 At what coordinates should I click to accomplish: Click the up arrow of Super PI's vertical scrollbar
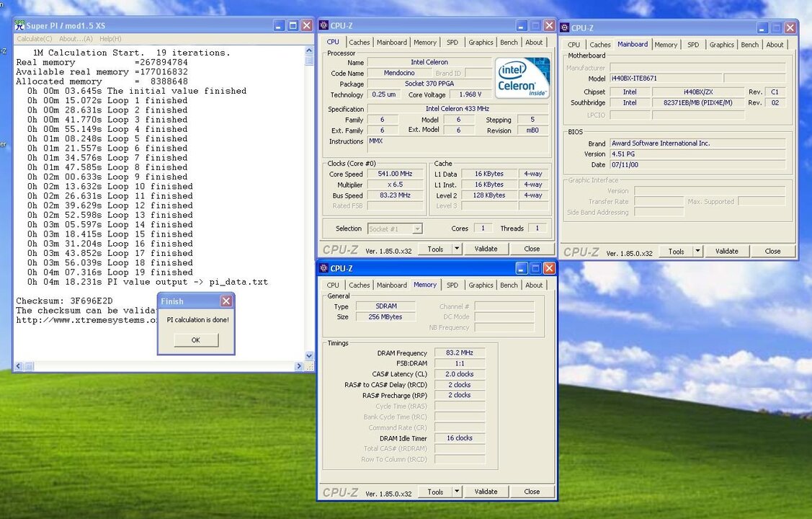[309, 50]
